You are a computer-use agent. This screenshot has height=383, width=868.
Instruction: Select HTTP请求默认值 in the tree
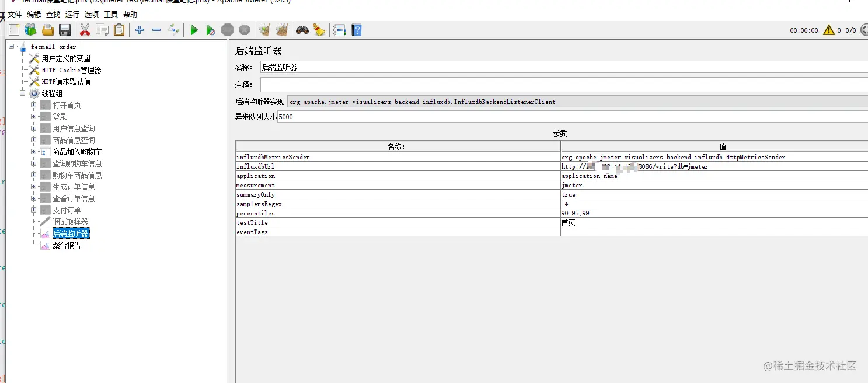click(66, 82)
